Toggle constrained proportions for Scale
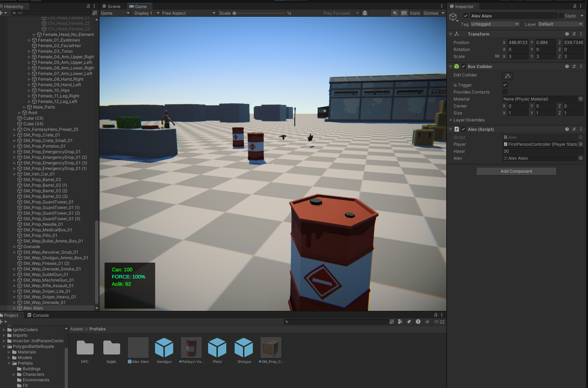Viewport: 588px width, 388px height. point(497,57)
